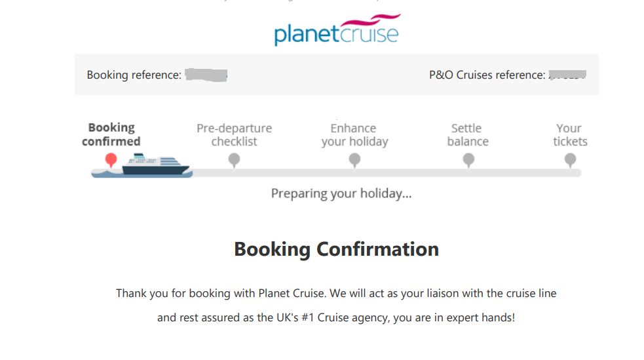The image size is (644, 360).
Task: Click the redacted Booking reference number
Action: pyautogui.click(x=206, y=75)
